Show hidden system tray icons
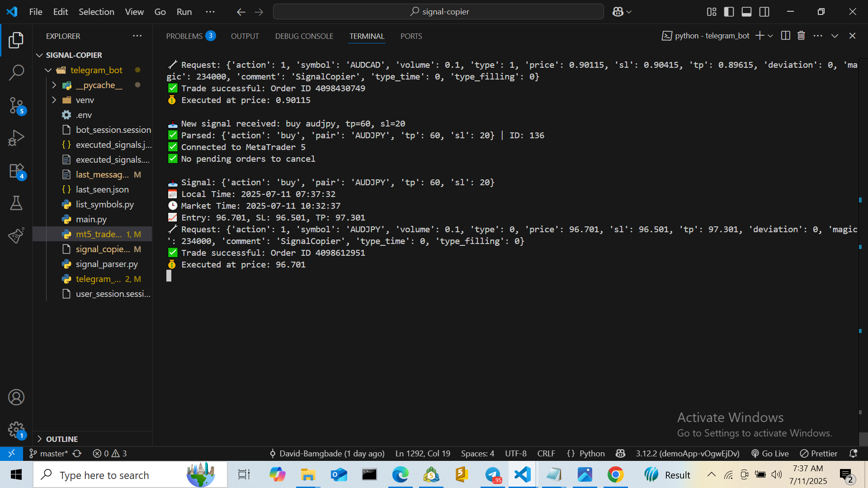 coord(711,474)
